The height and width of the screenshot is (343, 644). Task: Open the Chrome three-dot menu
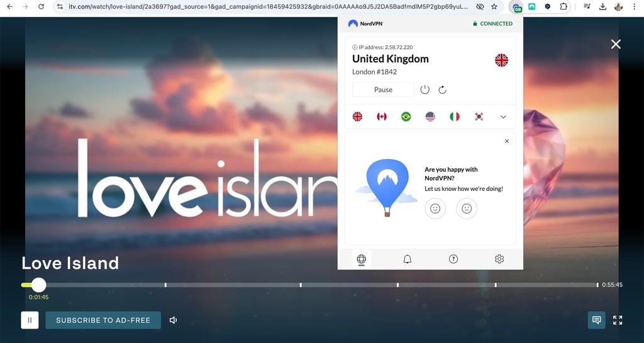tap(635, 6)
